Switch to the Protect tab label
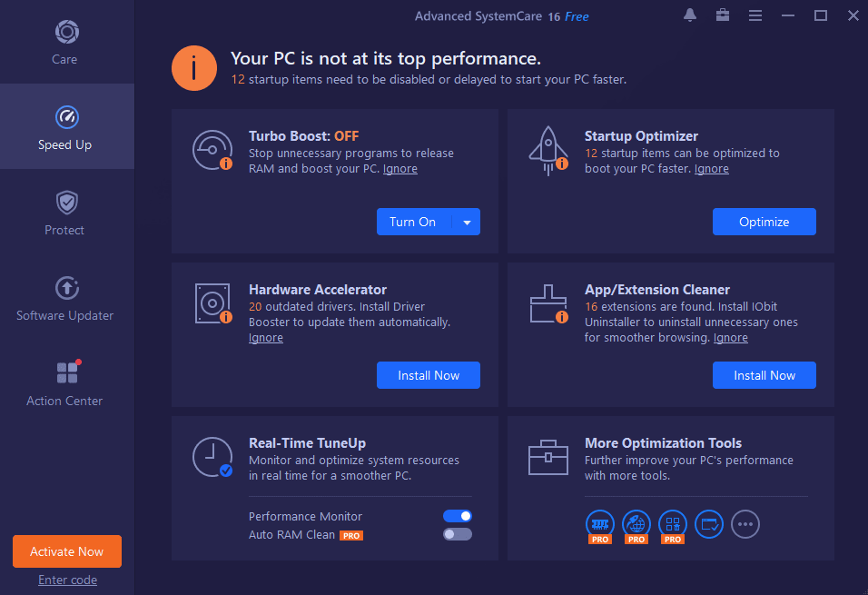The height and width of the screenshot is (595, 868). [x=64, y=230]
